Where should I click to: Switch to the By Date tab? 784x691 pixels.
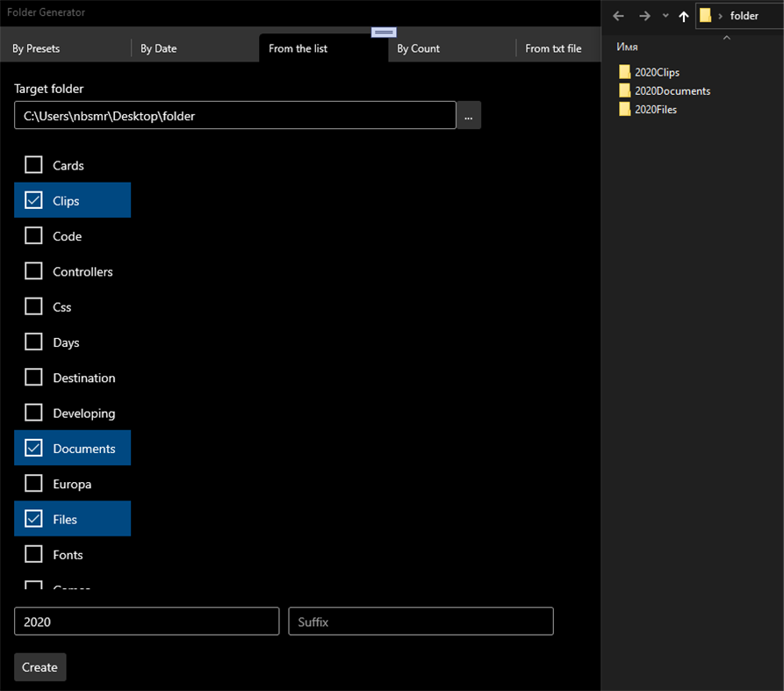tap(158, 48)
